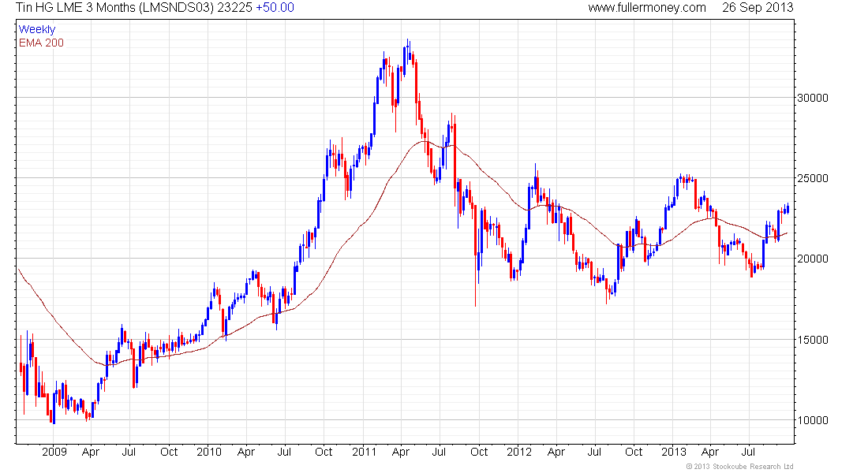This screenshot has height=473, width=868.
Task: Click the 'Oct' label before 2013
Action: coord(634,452)
